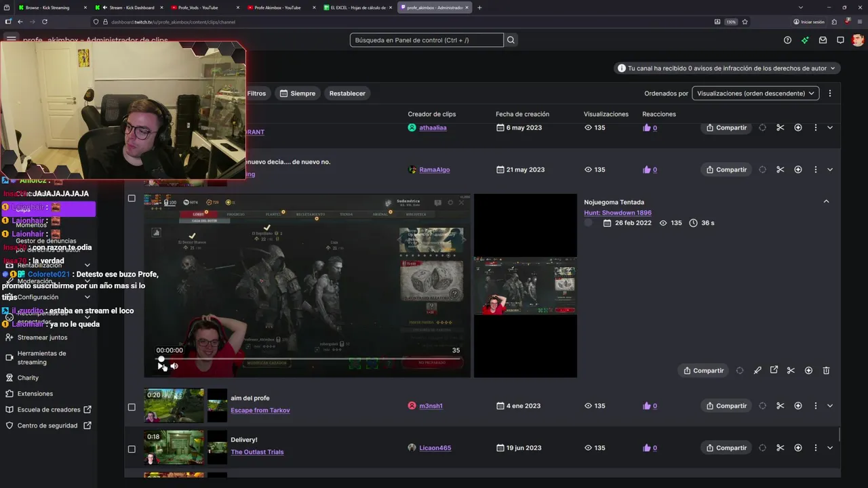This screenshot has height=488, width=868.
Task: Switch to Profe_Vods - YouTube browser tab
Action: coord(205,7)
